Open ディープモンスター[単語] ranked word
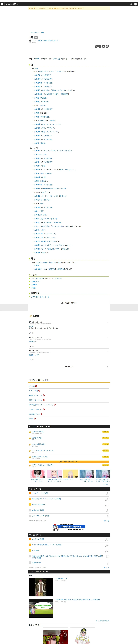This screenshot has height=644, width=138. pyautogui.click(x=41, y=516)
